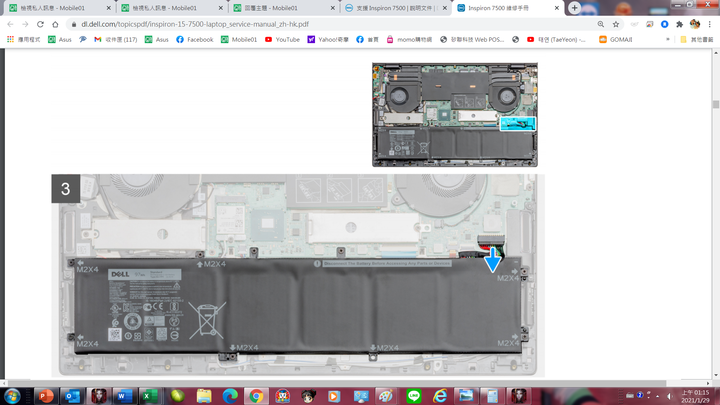Open the YouTube bookmark
720x405 pixels.
pyautogui.click(x=282, y=39)
